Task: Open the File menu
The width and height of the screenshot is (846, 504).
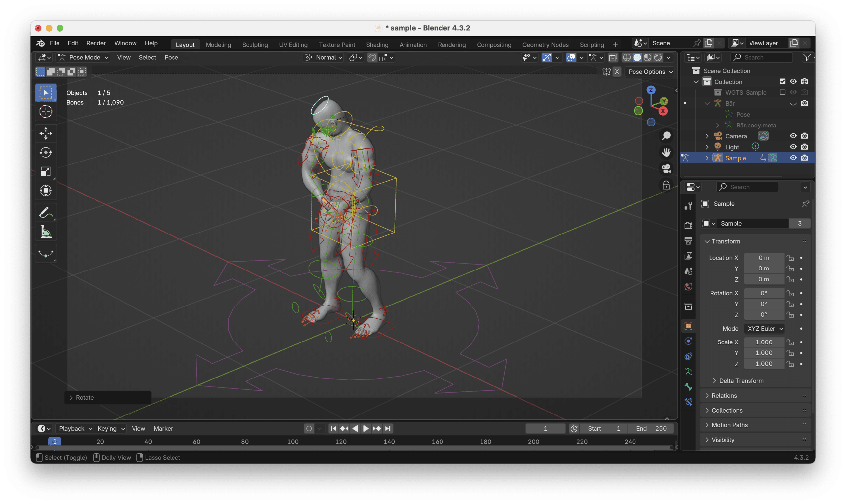Action: 54,43
